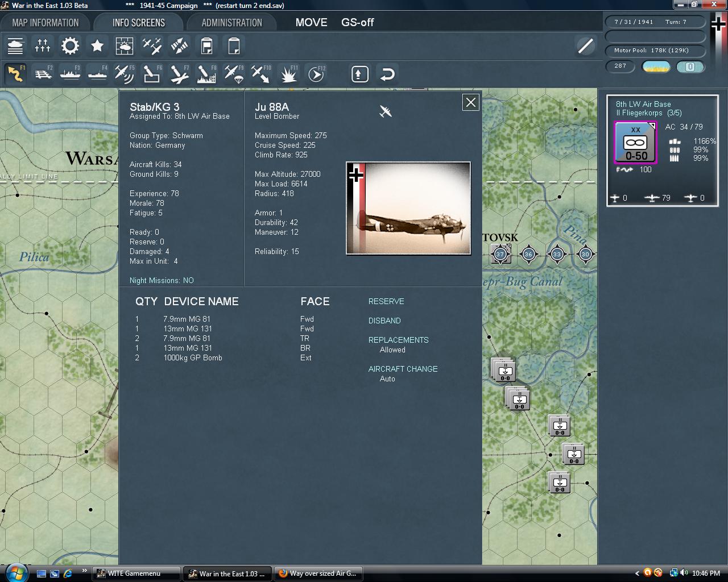Click the pill showing 0 in top right
Image resolution: width=728 pixels, height=582 pixels.
coord(690,66)
